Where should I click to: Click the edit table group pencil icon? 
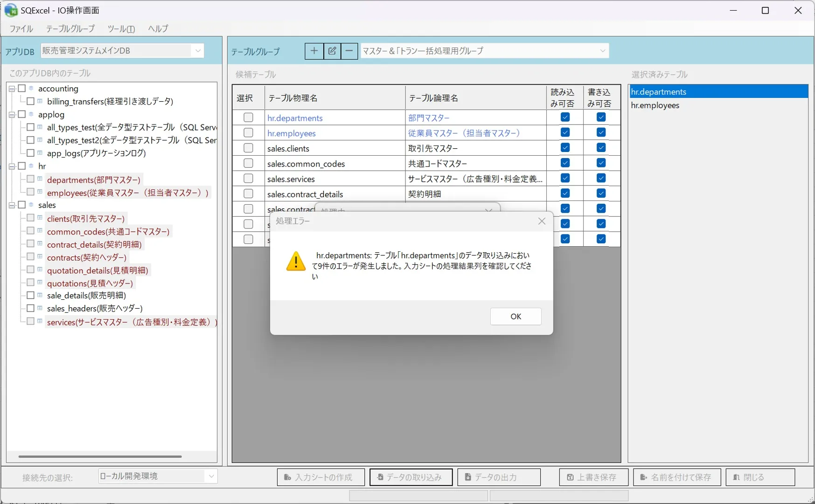(x=332, y=51)
